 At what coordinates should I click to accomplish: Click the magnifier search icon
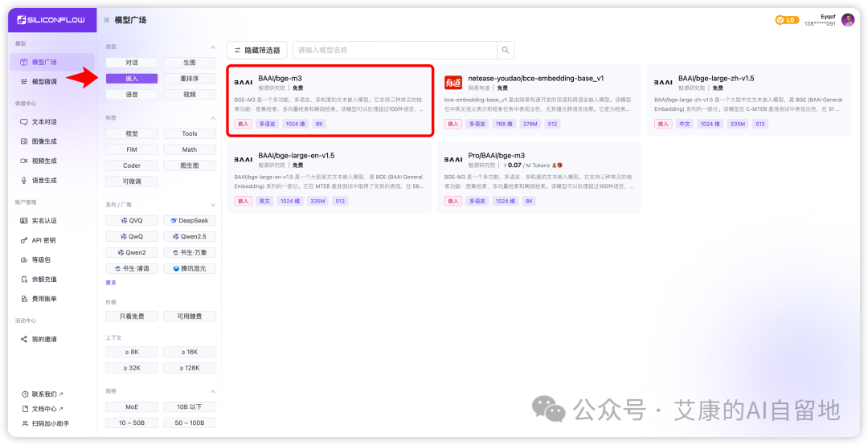pyautogui.click(x=506, y=50)
